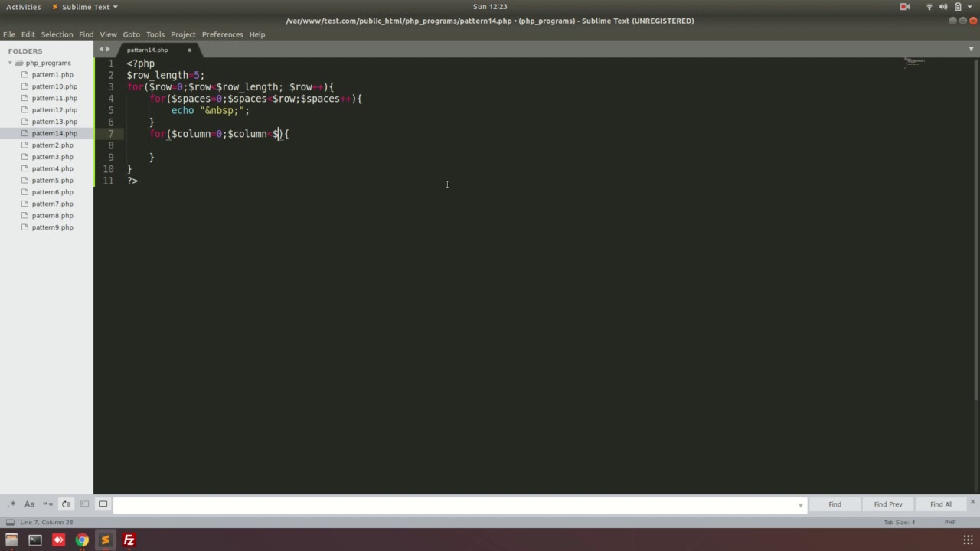Open the Project menu
This screenshot has width=980, height=551.
pyautogui.click(x=183, y=34)
